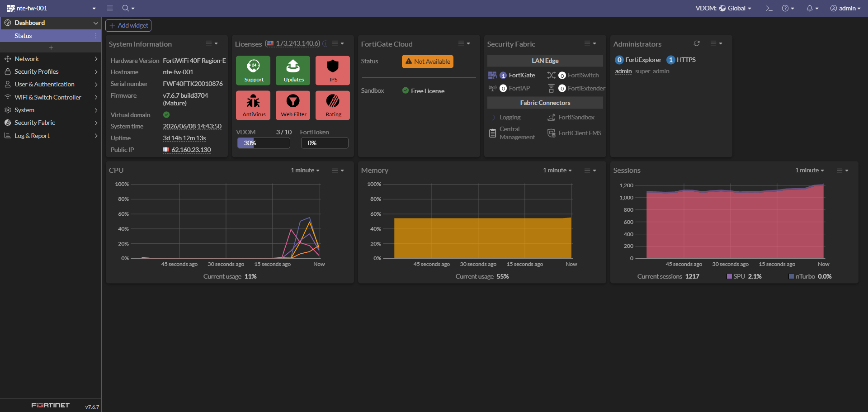Click the admin administrator link
This screenshot has width=868, height=412.
[x=623, y=71]
